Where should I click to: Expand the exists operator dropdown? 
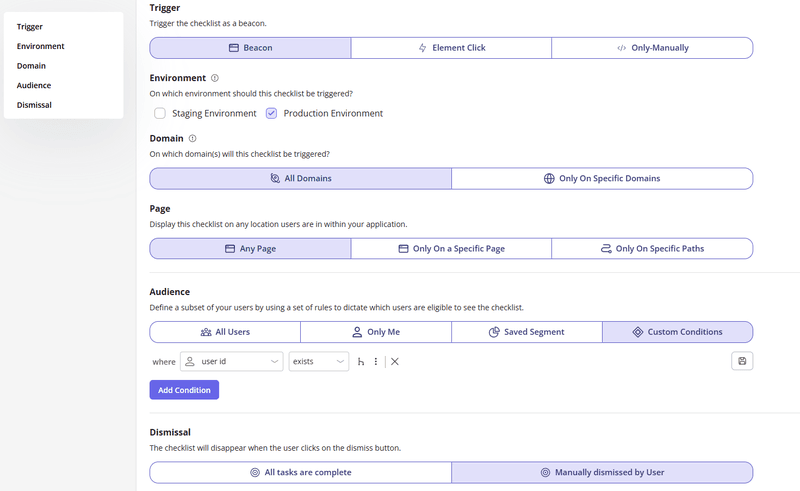tap(318, 362)
